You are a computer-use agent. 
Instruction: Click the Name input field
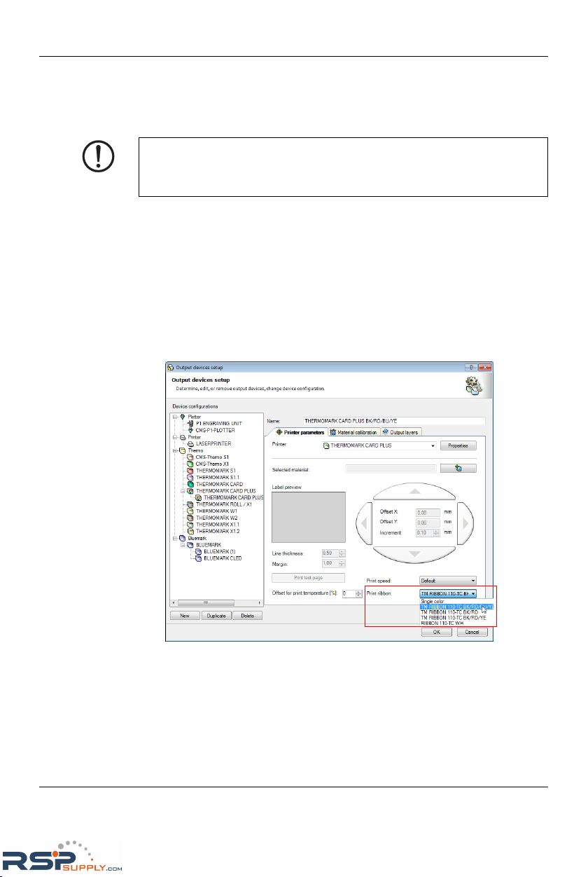(393, 421)
